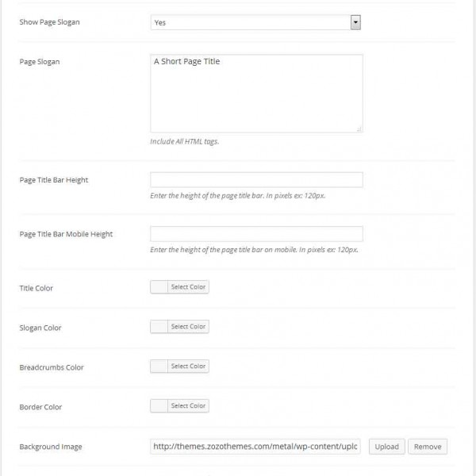Image resolution: width=476 pixels, height=476 pixels.
Task: Open Select Color for Border Color
Action: click(188, 406)
